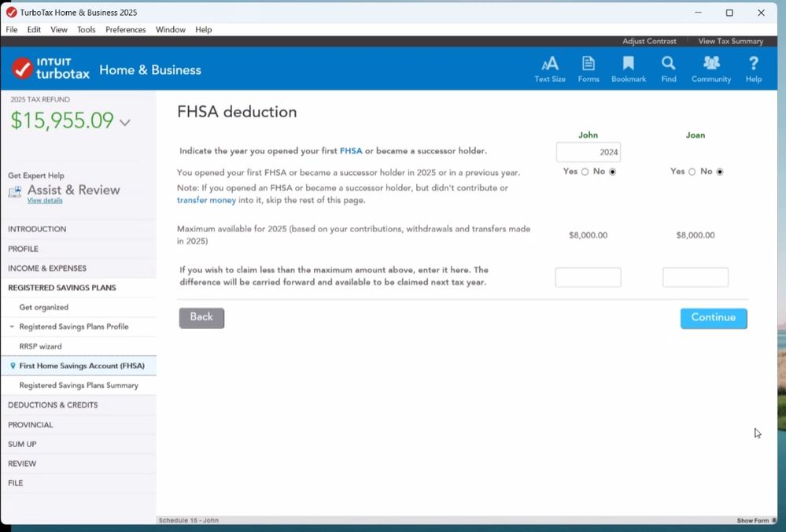786x532 pixels.
Task: Click the Bookmark icon
Action: point(629,64)
